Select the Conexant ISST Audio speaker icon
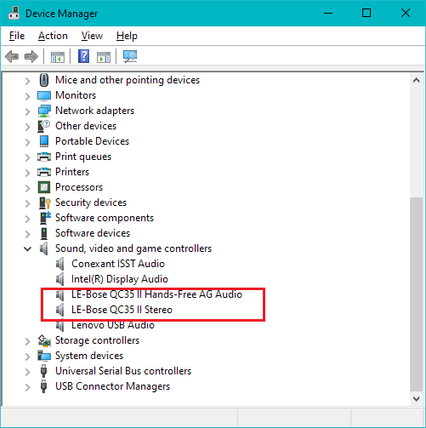426x428 pixels. point(60,264)
